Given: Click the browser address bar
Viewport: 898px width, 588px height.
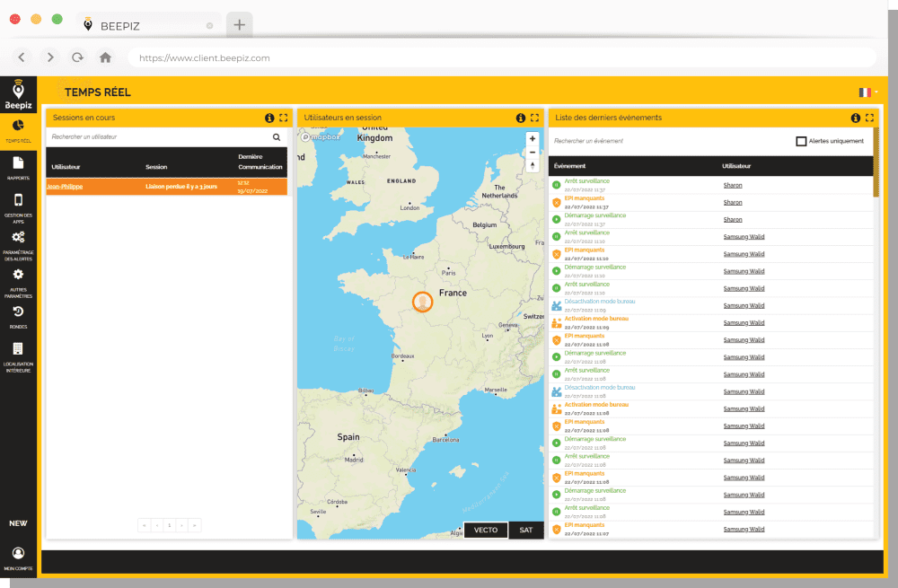Looking at the screenshot, I should [x=502, y=57].
